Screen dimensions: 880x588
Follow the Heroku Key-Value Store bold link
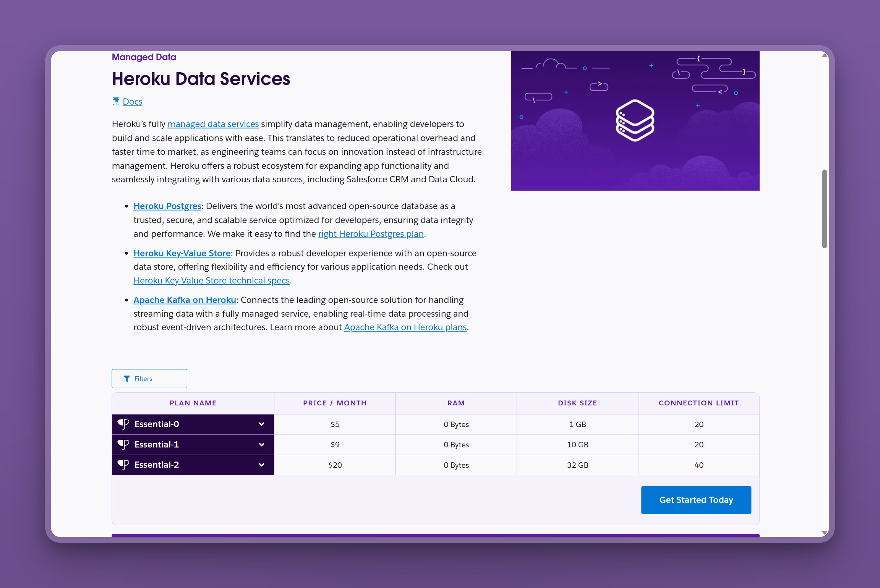182,254
